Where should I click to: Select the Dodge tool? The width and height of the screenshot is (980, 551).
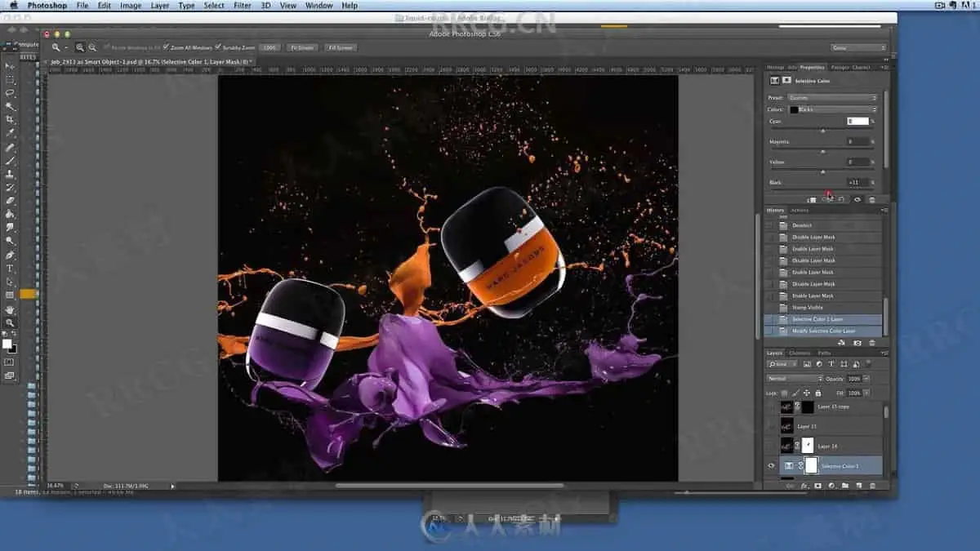coord(10,240)
